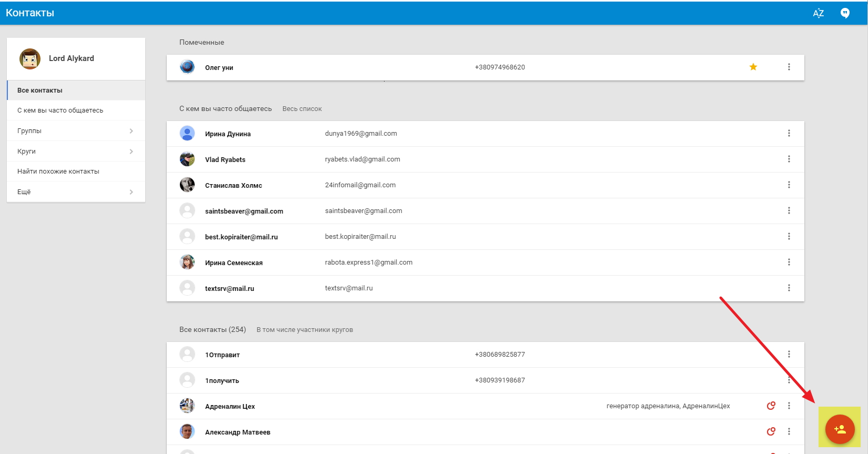Open contact Ирина Семенская

(x=234, y=263)
